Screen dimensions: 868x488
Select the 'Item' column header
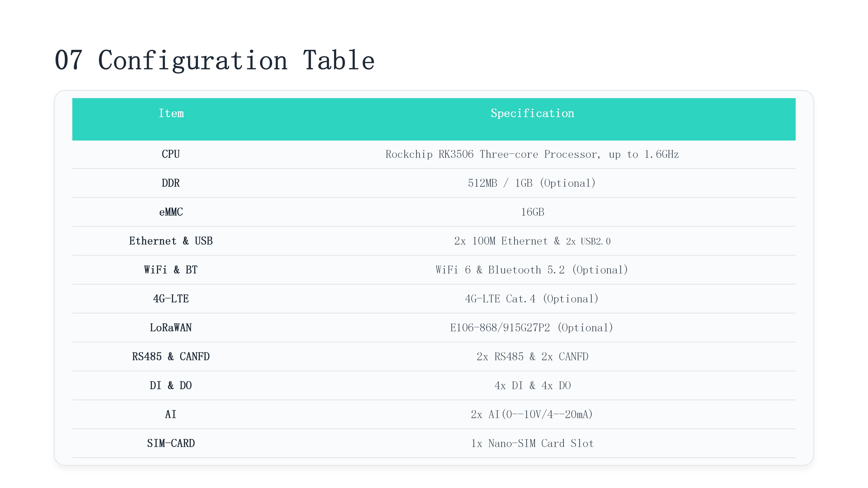click(171, 113)
